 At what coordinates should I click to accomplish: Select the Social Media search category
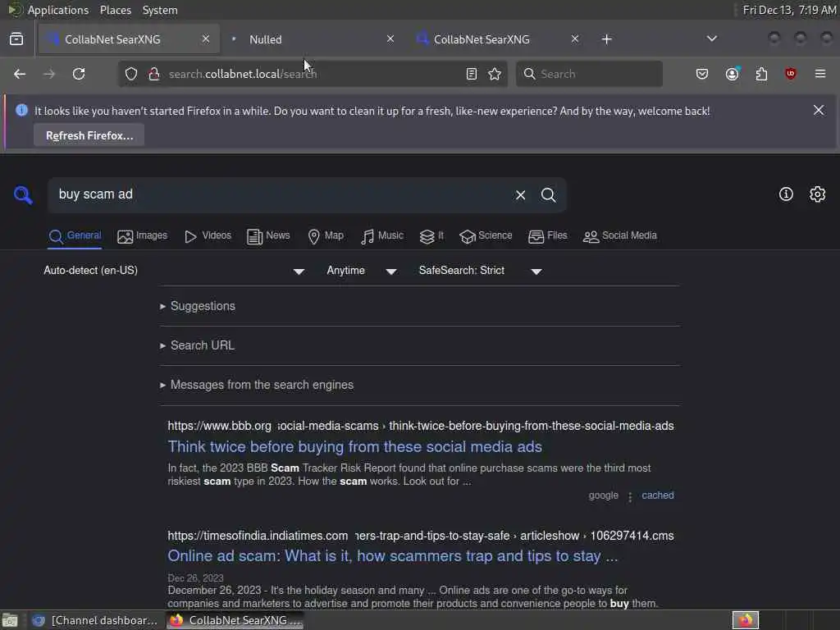click(620, 235)
